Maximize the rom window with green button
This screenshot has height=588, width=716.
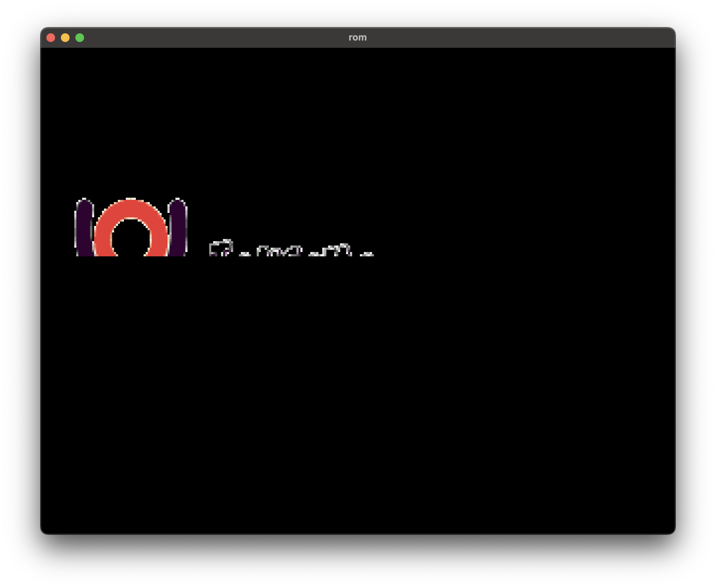[80, 38]
